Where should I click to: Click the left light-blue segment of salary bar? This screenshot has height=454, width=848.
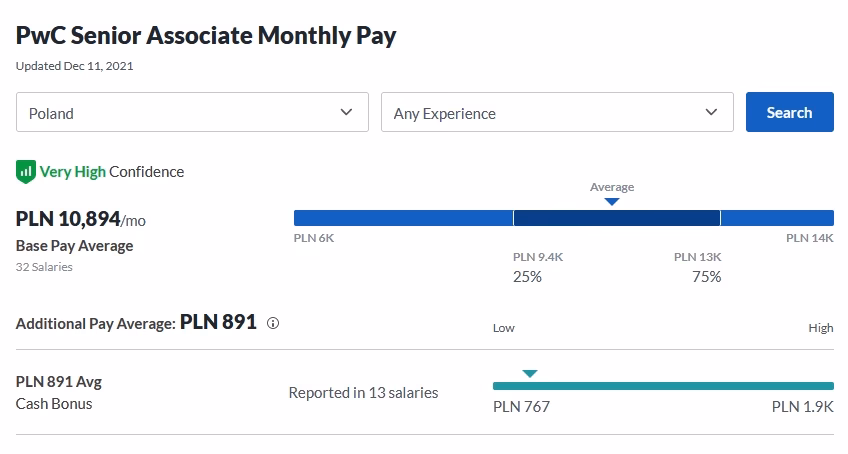403,218
